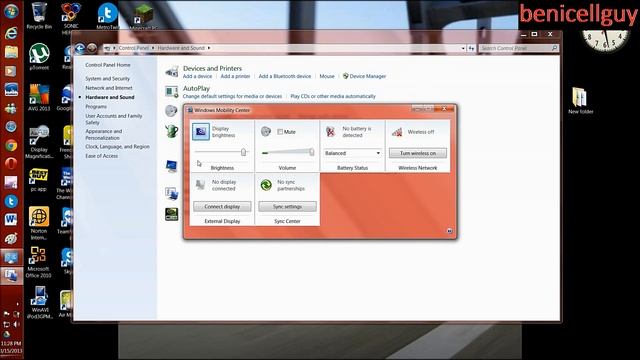The width and height of the screenshot is (640, 360).
Task: Open the Recycle Bin desktop icon
Action: coord(39,16)
